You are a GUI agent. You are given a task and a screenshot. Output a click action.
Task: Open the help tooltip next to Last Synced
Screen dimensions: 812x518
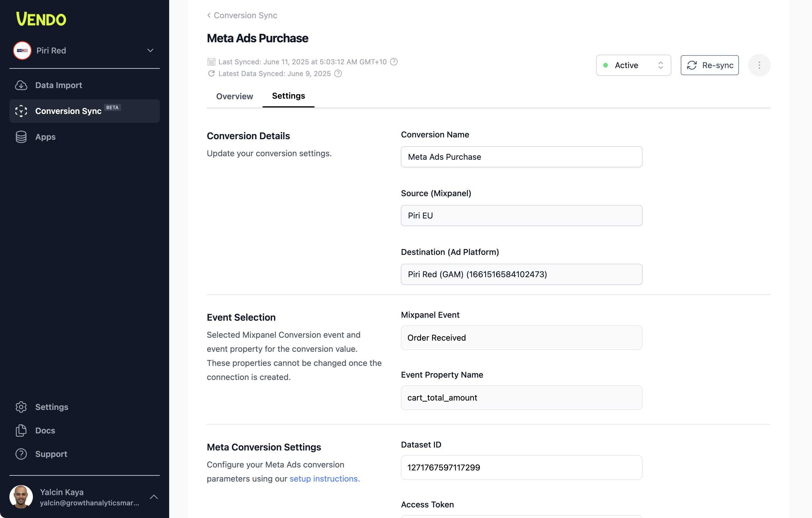point(393,62)
